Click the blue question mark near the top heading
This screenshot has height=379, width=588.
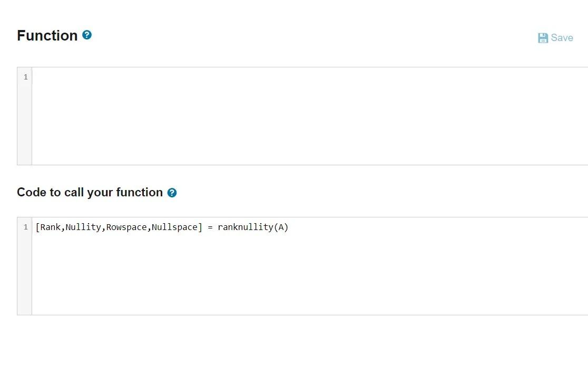point(86,35)
